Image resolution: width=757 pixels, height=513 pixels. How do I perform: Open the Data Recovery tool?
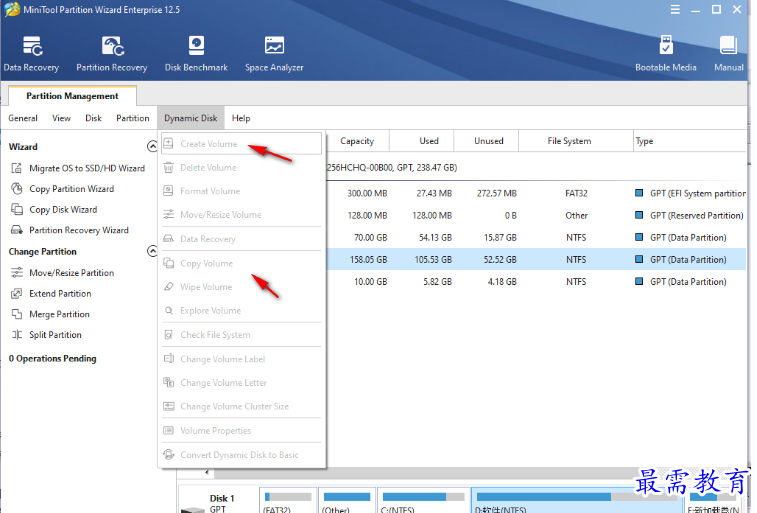(31, 54)
